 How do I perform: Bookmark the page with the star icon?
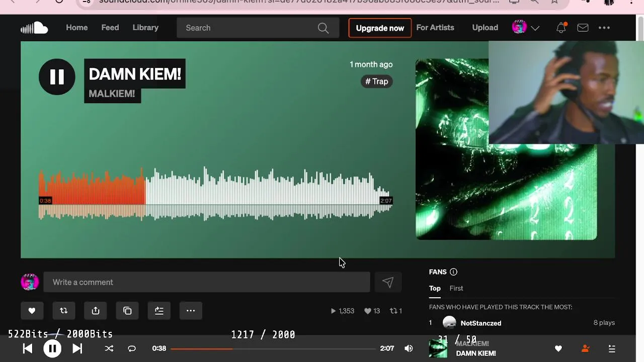pos(554,2)
